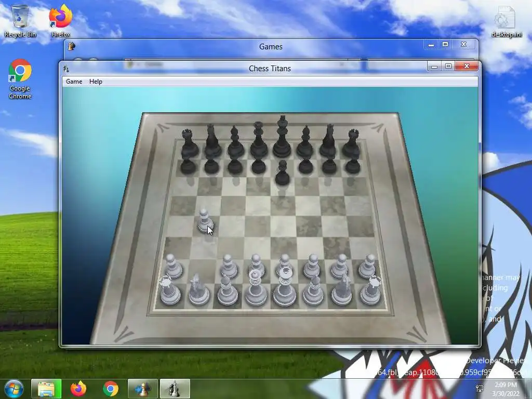Click the Games window title bar icon
The image size is (532, 399).
point(71,46)
